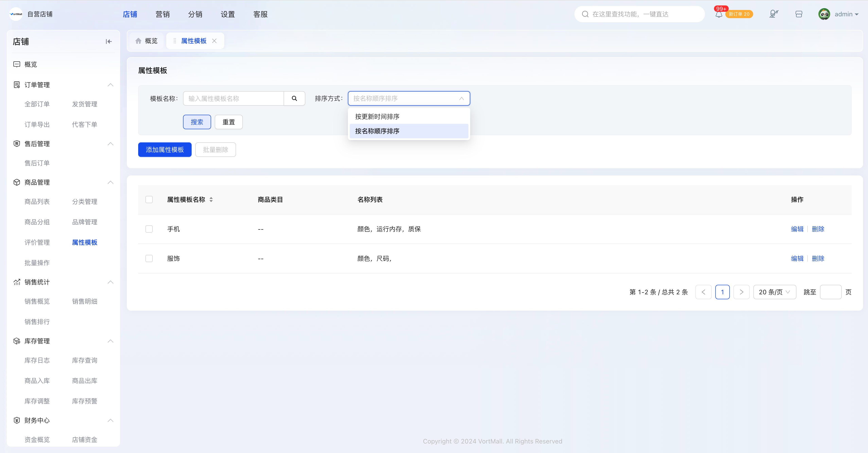Go to next page arrow
The height and width of the screenshot is (453, 868).
coord(741,292)
